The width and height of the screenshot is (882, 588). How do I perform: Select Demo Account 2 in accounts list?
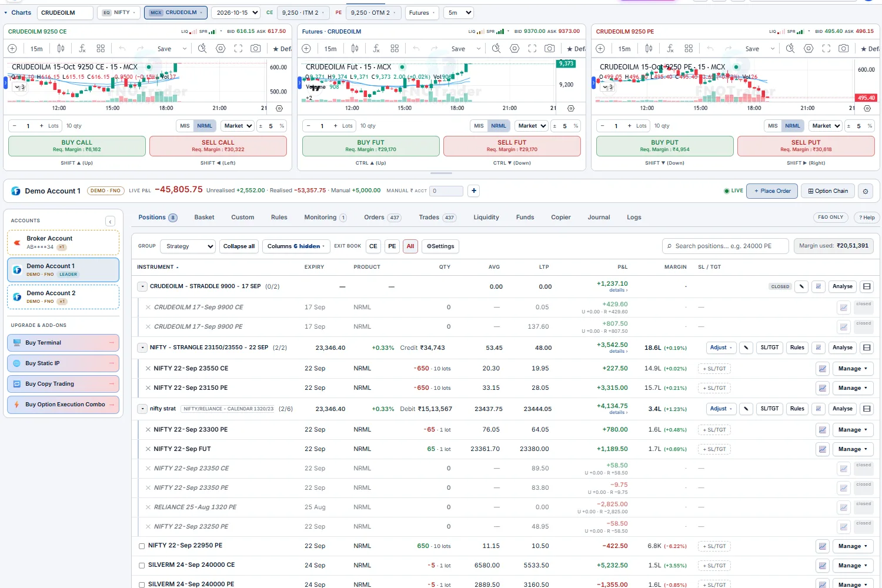coord(63,297)
